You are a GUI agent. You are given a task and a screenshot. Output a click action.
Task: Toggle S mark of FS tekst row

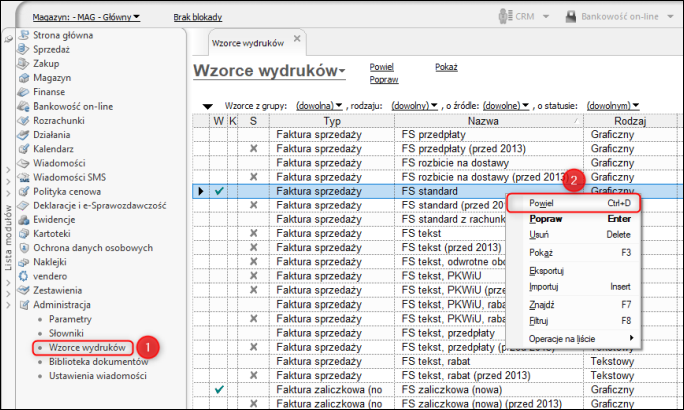pos(253,233)
